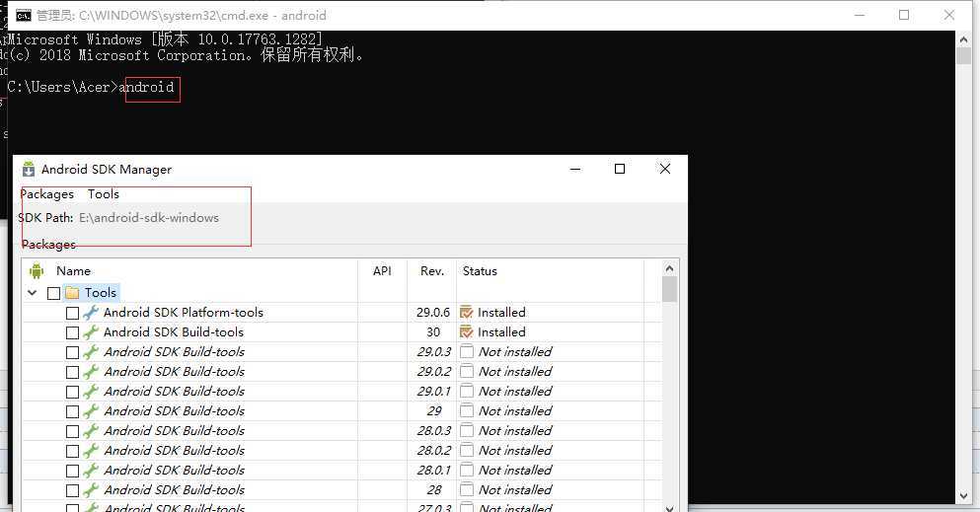Click cmd window scroll down arrow
980x512 pixels.
(x=963, y=496)
